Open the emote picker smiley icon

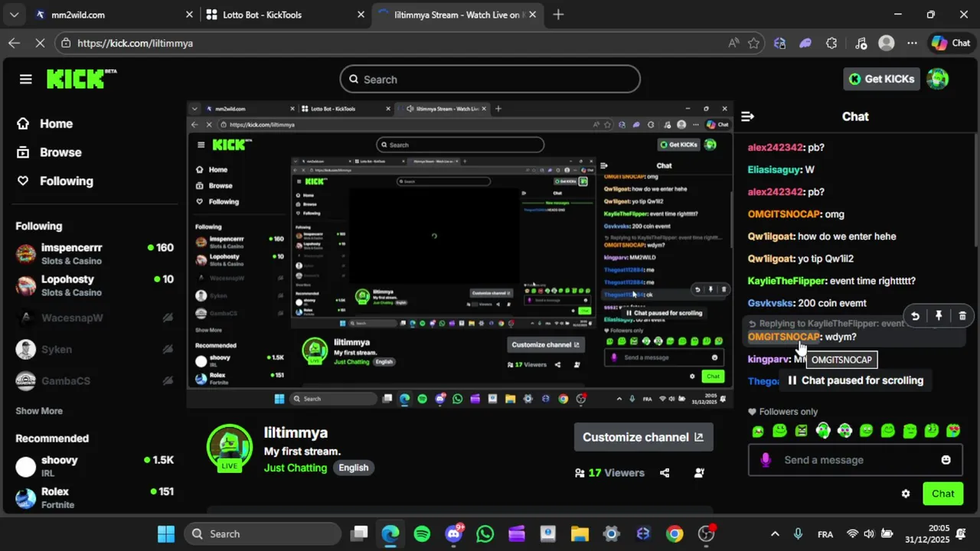point(946,460)
